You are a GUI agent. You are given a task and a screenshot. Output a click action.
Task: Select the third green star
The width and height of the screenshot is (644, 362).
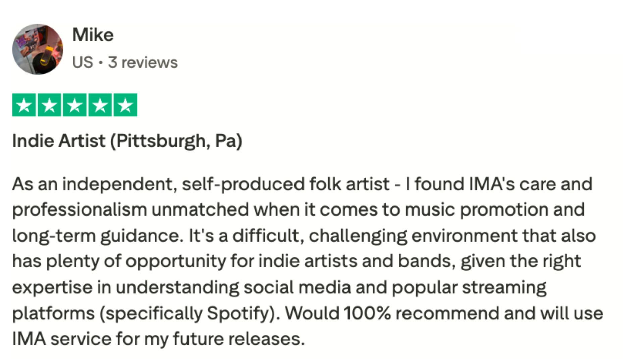click(x=75, y=105)
